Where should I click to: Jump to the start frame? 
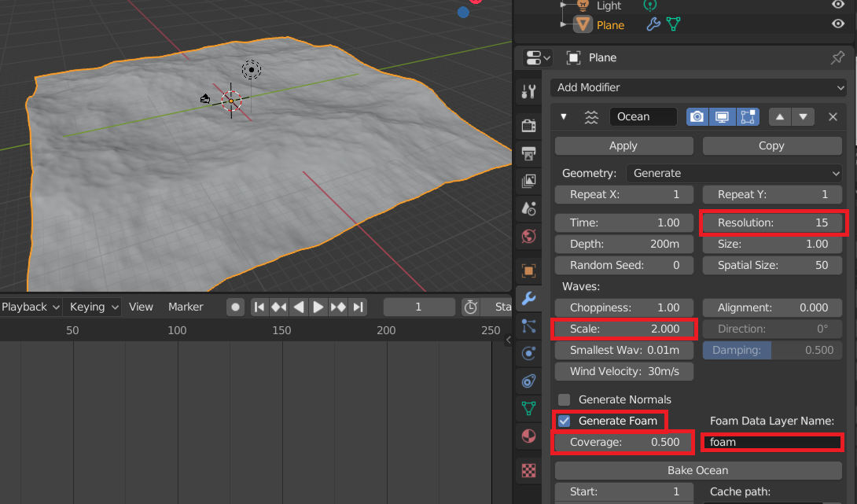(x=259, y=307)
